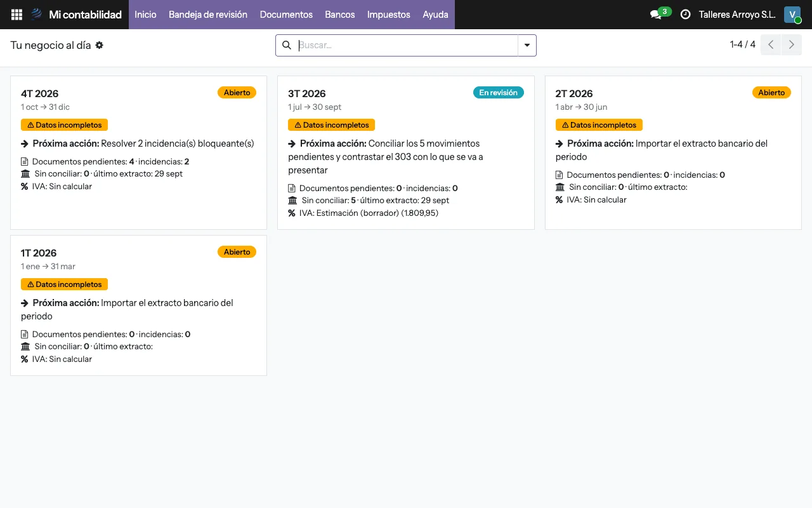Viewport: 812px width, 508px height.
Task: Open the Inicio menu
Action: (x=145, y=15)
